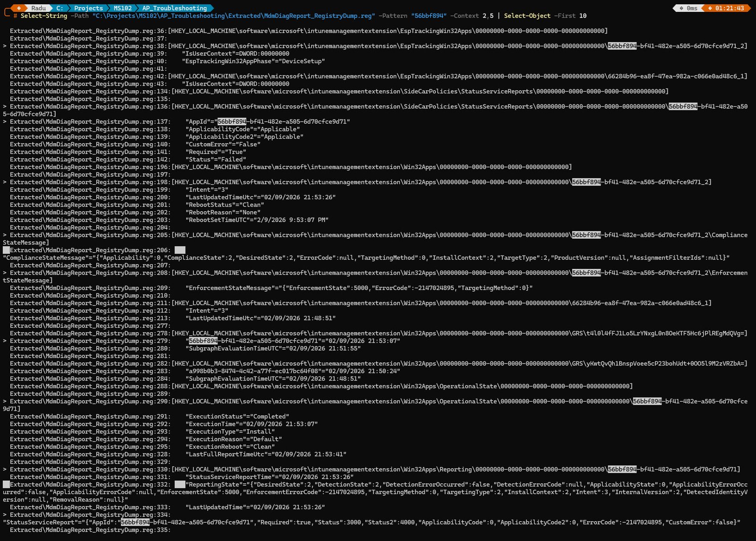Click the Projects path segment
The image size is (756, 541).
point(88,8)
